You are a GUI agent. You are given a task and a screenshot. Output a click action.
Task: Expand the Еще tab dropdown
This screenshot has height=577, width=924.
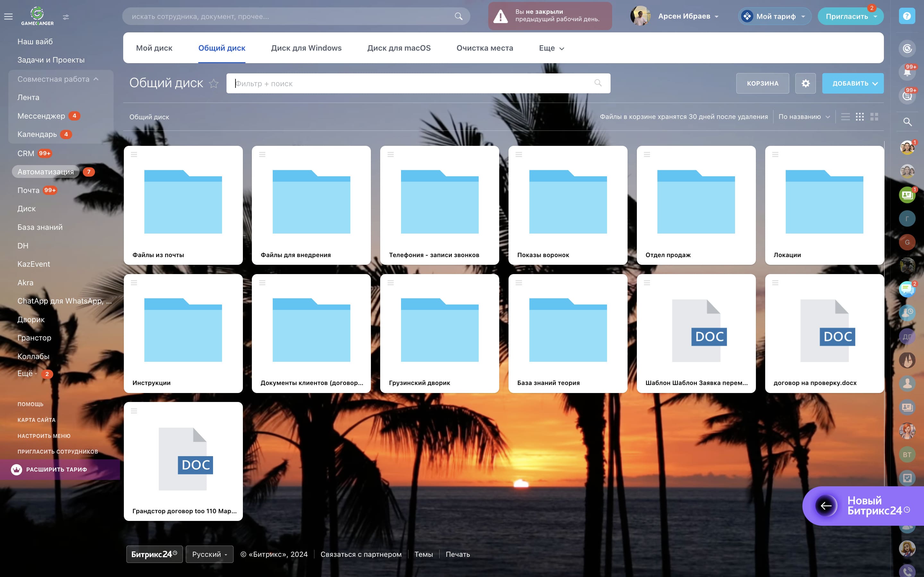551,48
